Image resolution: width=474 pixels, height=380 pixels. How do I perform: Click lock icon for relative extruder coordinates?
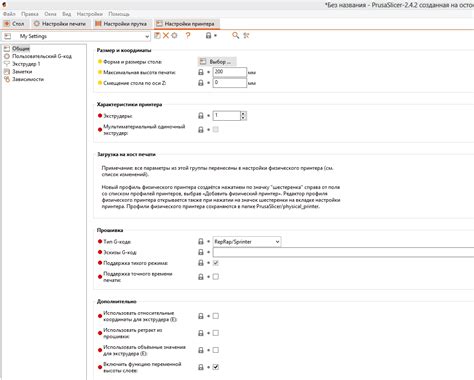[201, 316]
